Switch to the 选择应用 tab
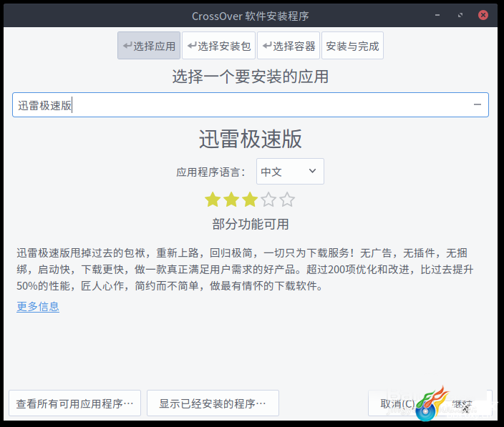 (149, 46)
